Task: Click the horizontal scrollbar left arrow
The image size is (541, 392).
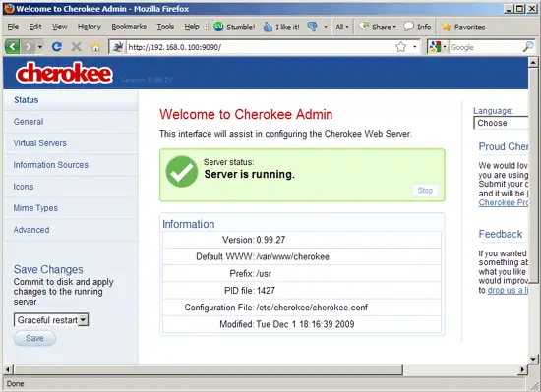Action: coord(8,370)
